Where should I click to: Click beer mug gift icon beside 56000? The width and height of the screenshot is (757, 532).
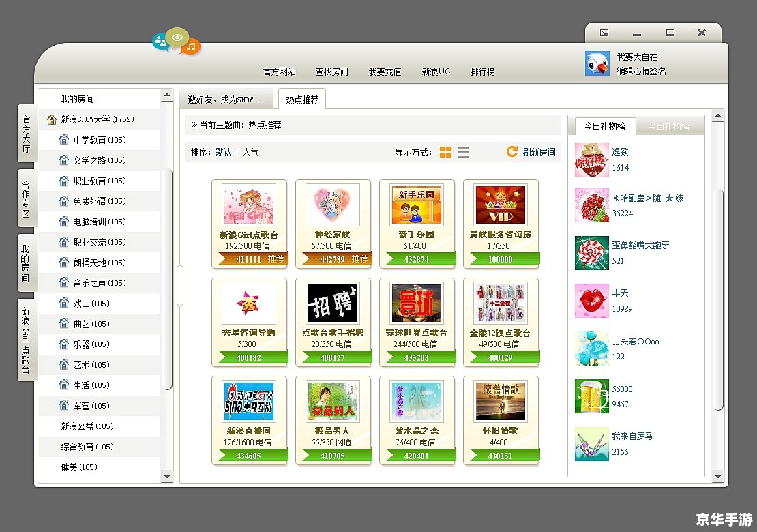point(592,396)
